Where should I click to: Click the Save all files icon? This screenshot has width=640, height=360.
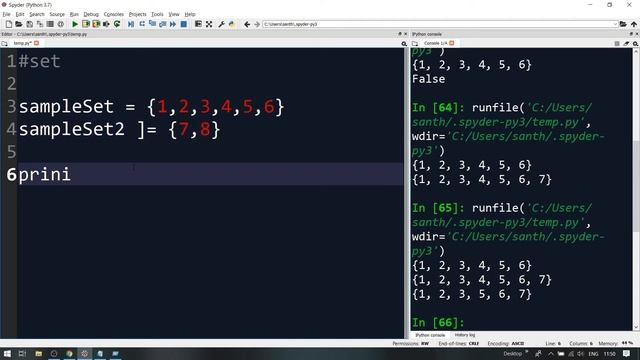click(x=40, y=24)
